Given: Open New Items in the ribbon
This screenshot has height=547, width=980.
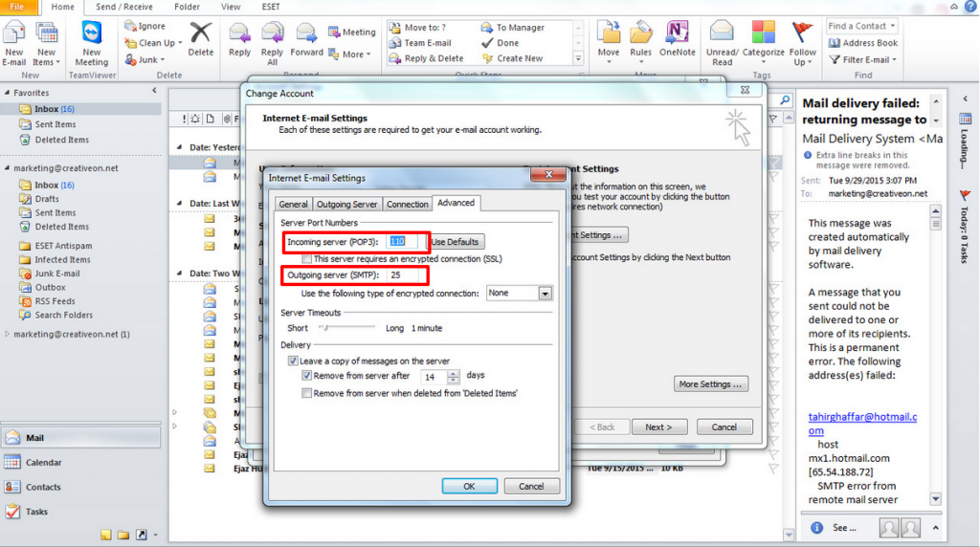Looking at the screenshot, I should (46, 44).
